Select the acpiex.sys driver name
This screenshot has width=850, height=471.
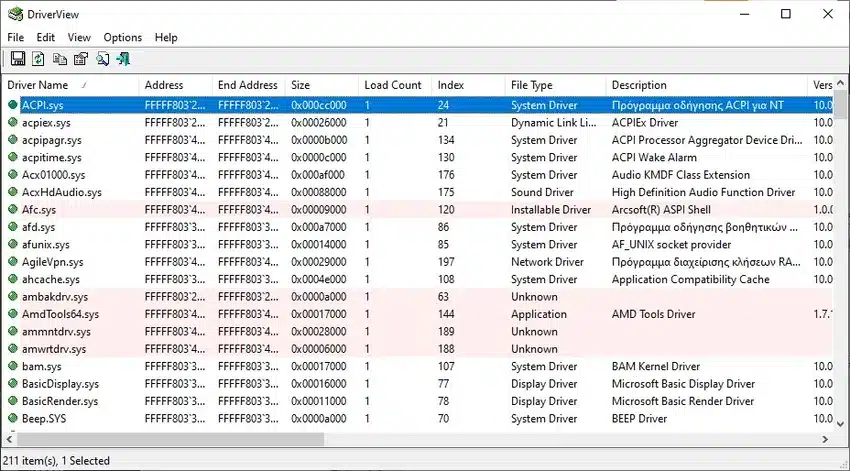pos(46,122)
